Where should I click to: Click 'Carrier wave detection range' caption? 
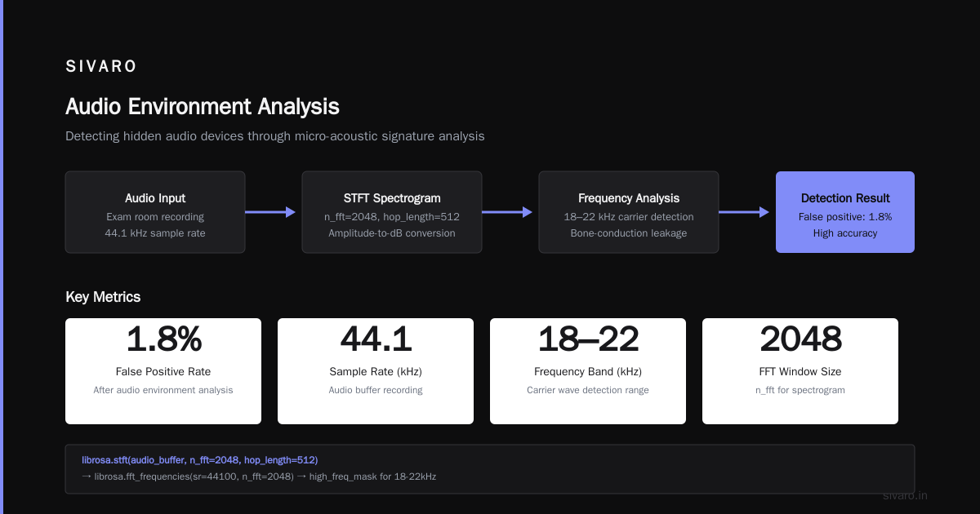[588, 390]
